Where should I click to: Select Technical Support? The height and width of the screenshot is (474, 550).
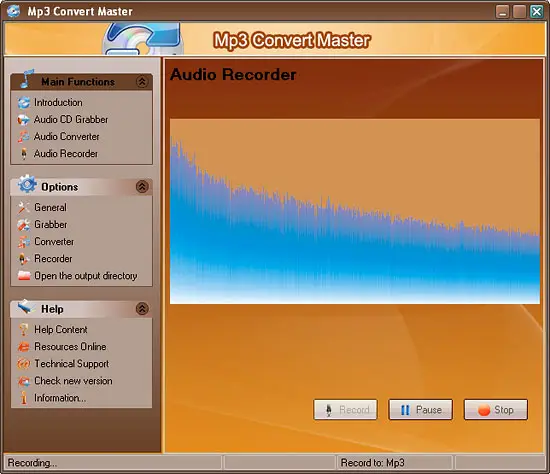(x=72, y=364)
